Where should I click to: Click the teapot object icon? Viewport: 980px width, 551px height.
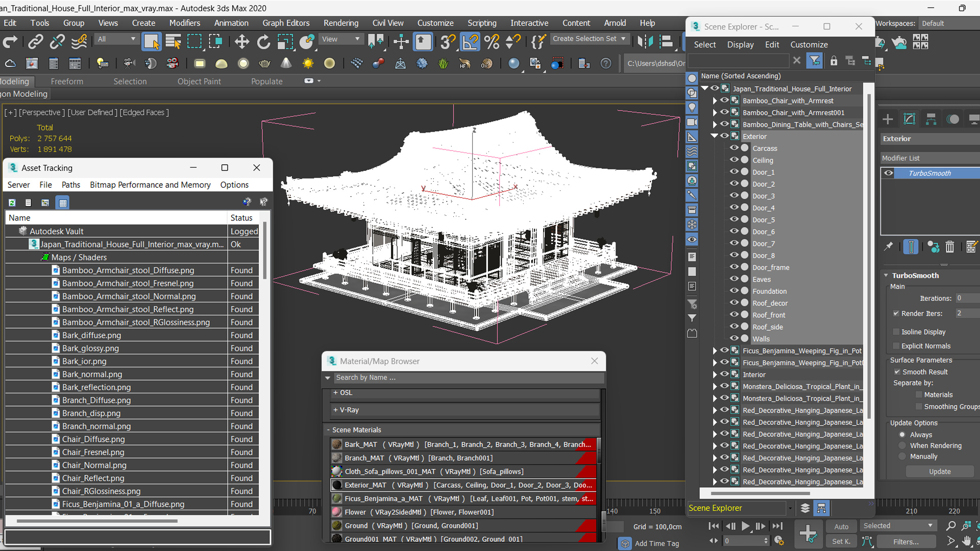(x=264, y=63)
